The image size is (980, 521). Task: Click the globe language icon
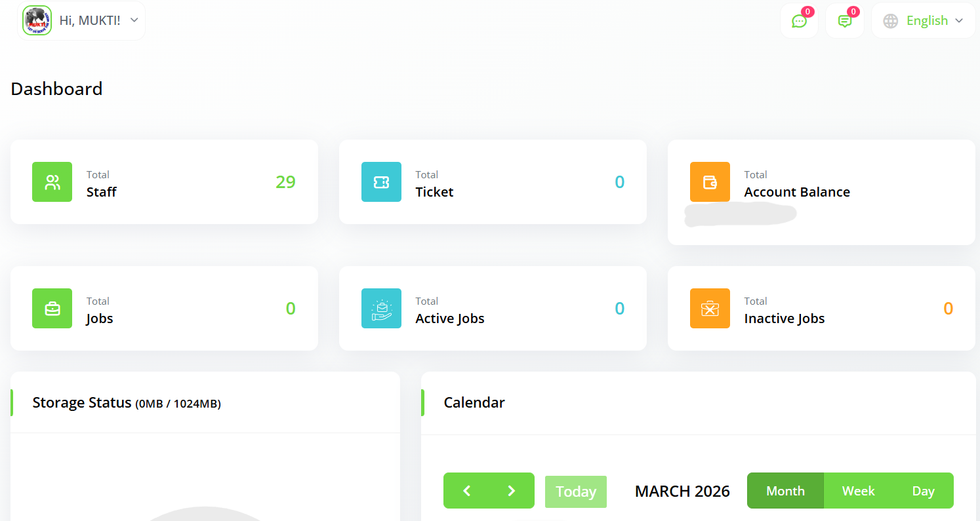click(890, 21)
